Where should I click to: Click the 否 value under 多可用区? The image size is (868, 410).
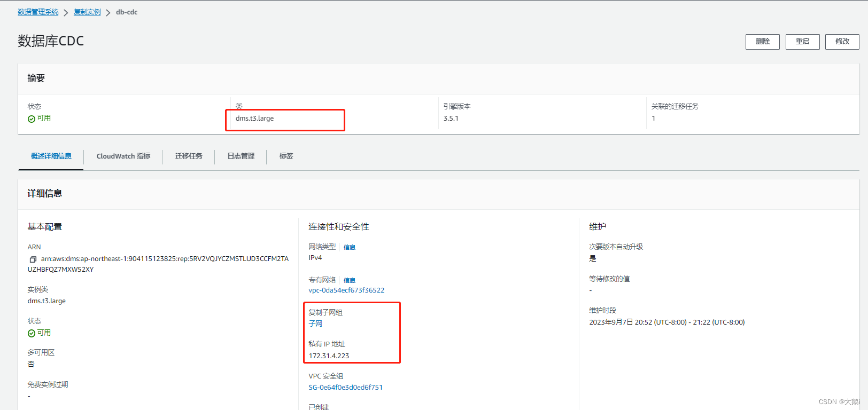pyautogui.click(x=31, y=364)
